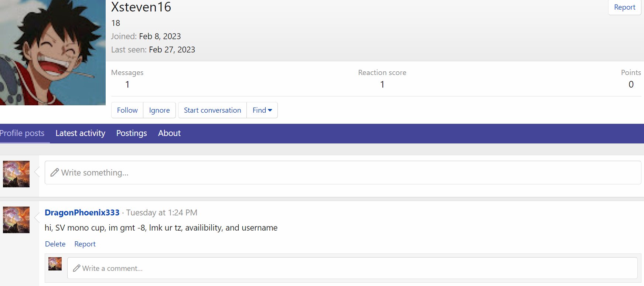Focus the 'Write a comment...' field
The image size is (644, 286).
[352, 268]
